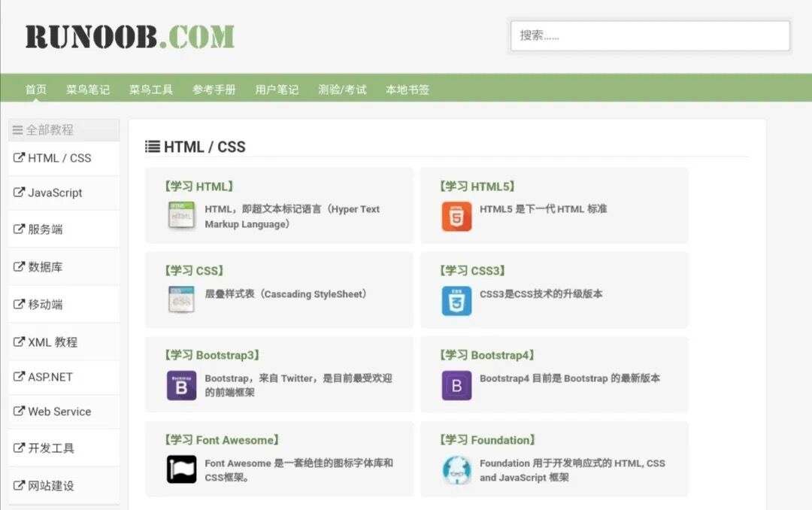Viewport: 812px width, 510px height.
Task: Open 菜鸟工具 in the navigation bar
Action: pyautogui.click(x=151, y=90)
